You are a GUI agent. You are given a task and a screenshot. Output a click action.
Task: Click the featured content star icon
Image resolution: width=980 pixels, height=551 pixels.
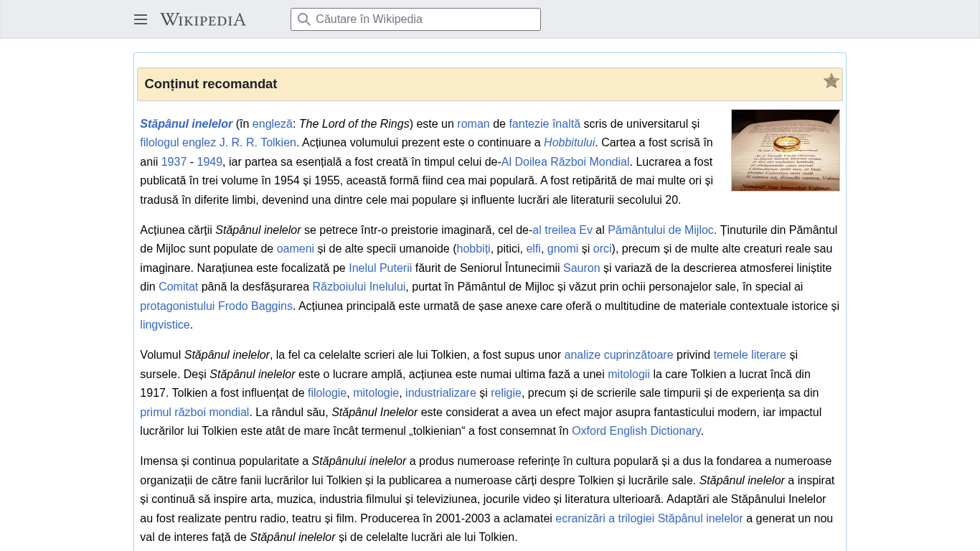click(831, 81)
